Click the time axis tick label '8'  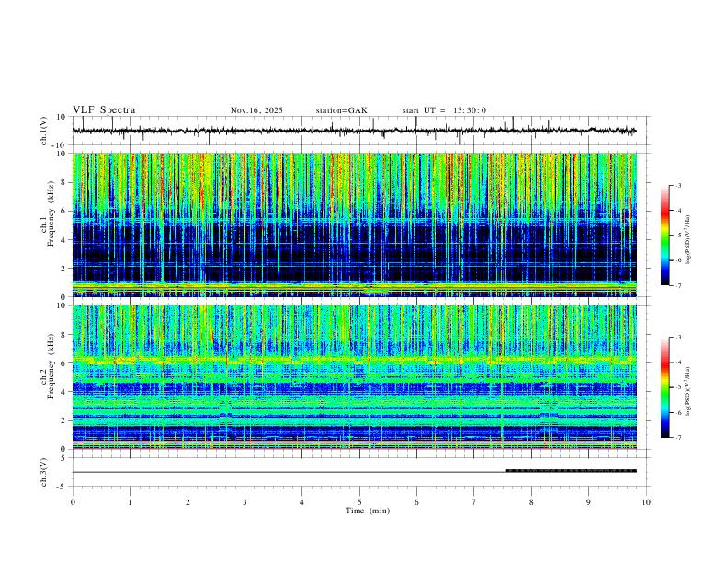coord(531,502)
